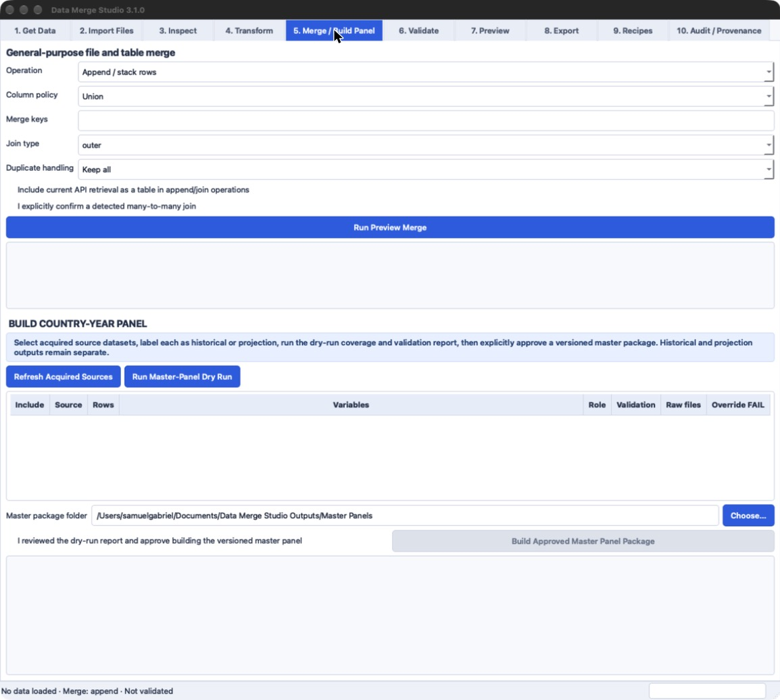This screenshot has width=780, height=700.
Task: Click into the Merge keys input field
Action: tap(426, 121)
